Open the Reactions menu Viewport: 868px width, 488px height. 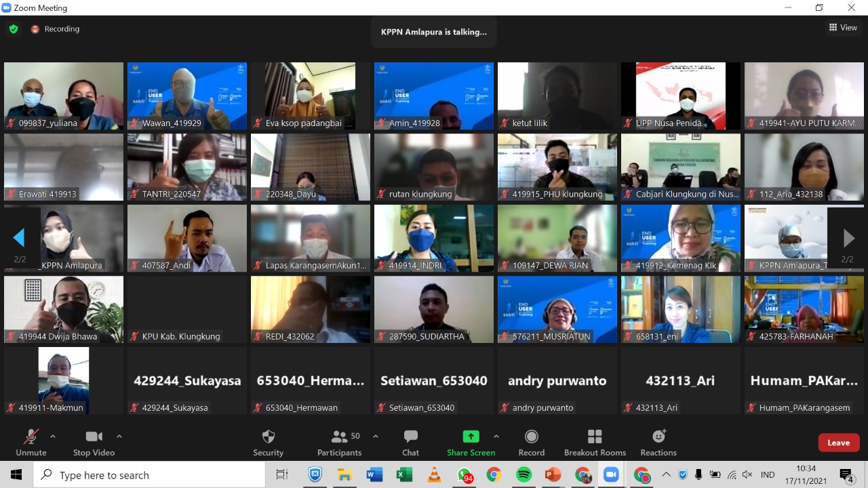[658, 442]
